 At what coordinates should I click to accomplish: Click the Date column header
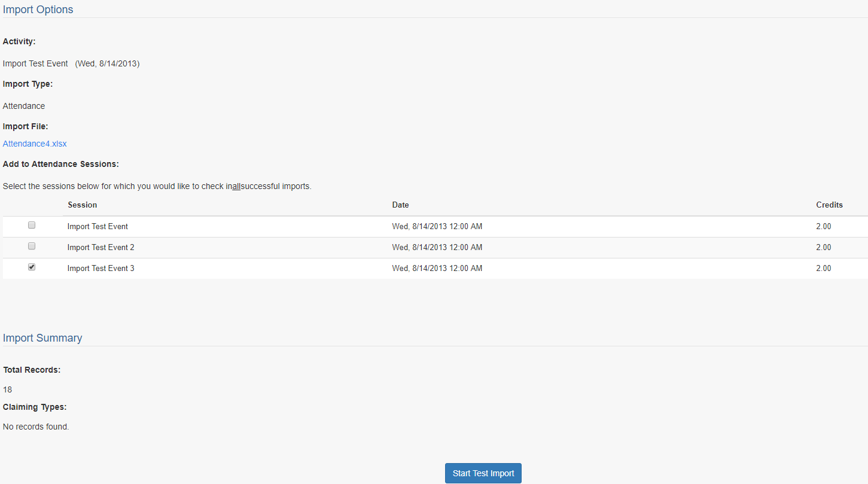[400, 205]
